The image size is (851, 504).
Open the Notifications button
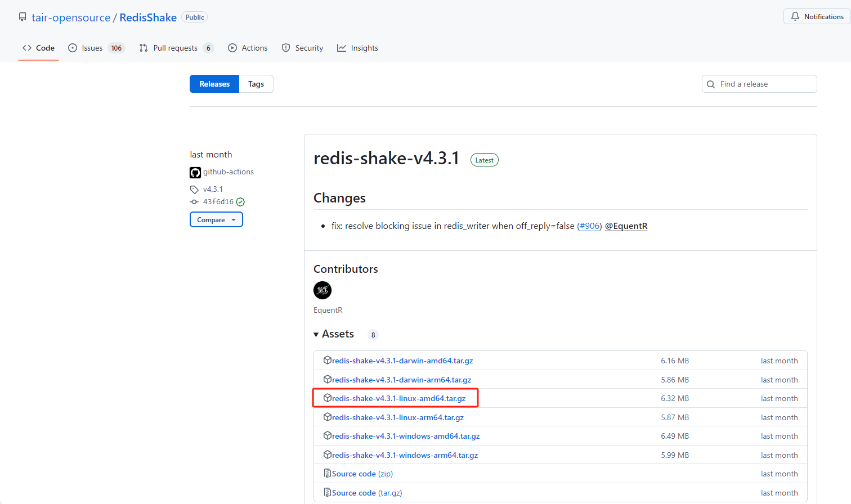817,16
